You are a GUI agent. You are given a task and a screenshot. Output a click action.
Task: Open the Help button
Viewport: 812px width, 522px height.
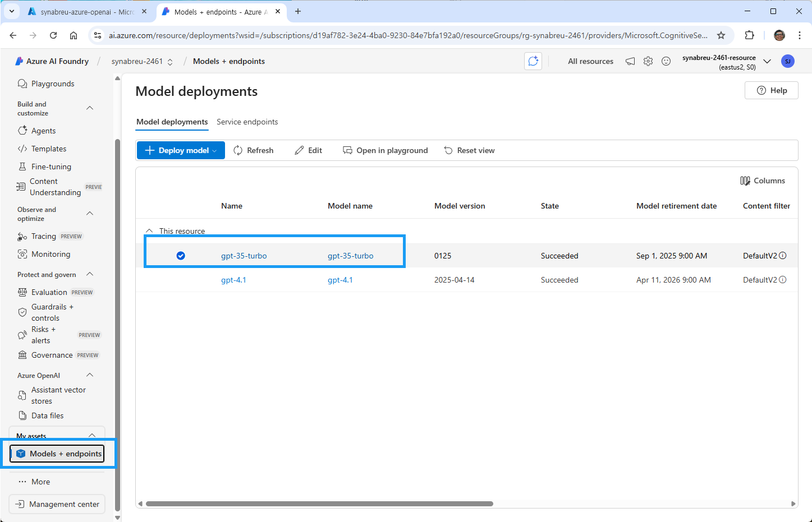click(772, 90)
